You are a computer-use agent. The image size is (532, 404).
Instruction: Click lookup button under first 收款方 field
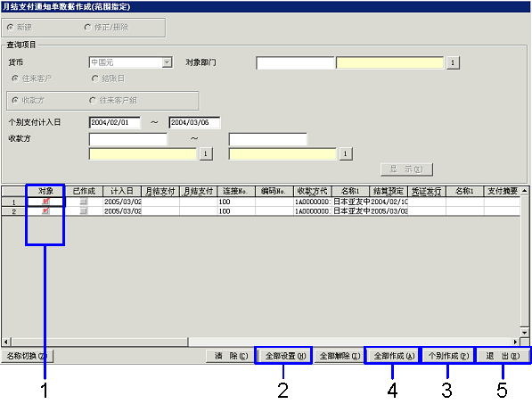click(206, 153)
